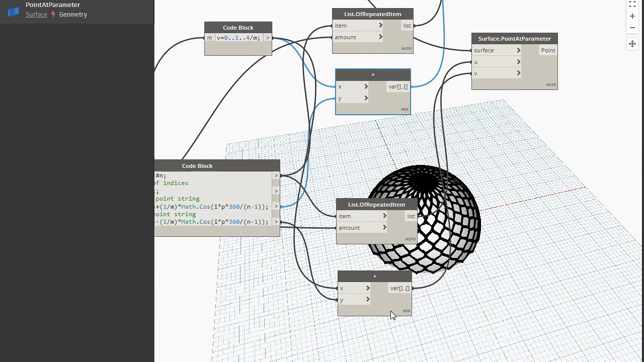Click the Point output port on Surface.PointAtParameter

pos(548,50)
